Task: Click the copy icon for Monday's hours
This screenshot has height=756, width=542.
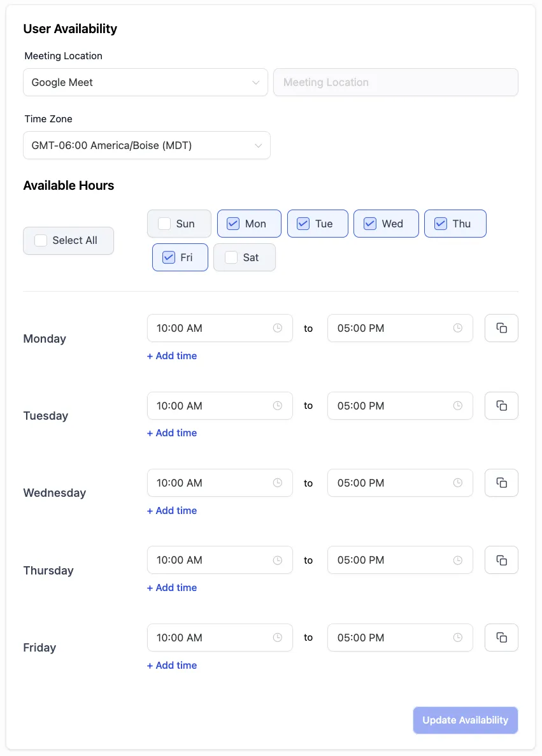Action: [x=501, y=328]
